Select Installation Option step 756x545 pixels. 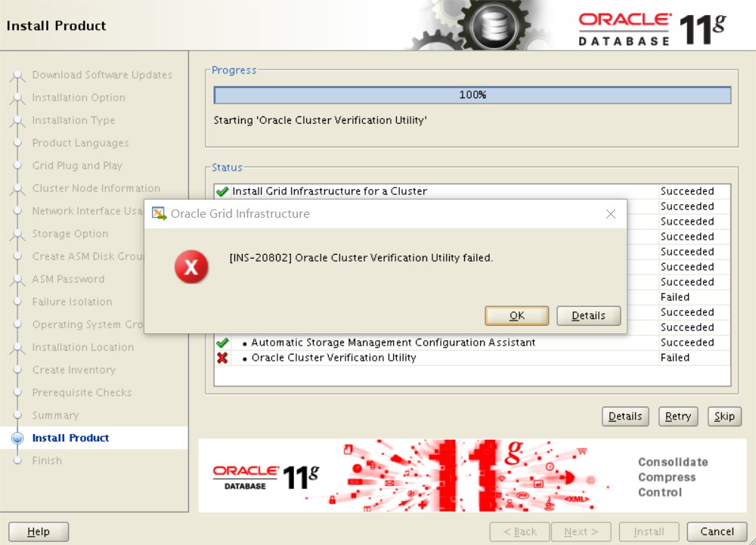point(79,98)
